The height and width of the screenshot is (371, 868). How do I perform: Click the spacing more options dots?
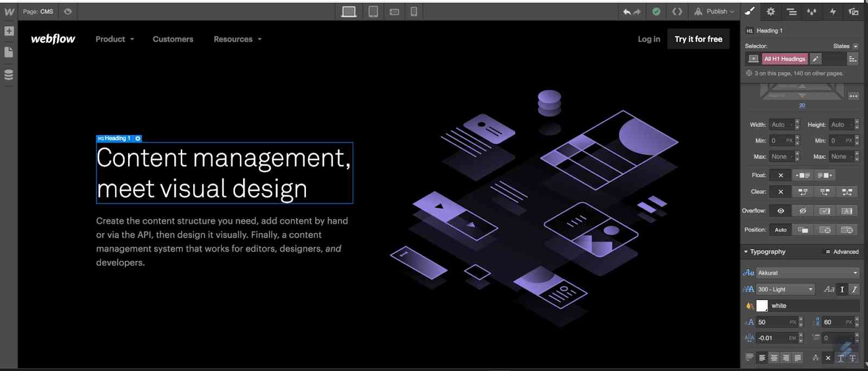coord(853,96)
